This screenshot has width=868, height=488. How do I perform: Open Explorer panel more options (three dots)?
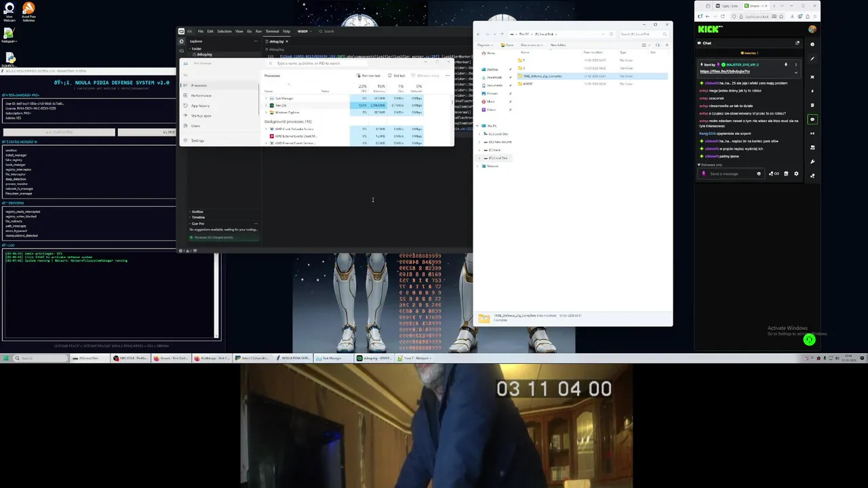[x=256, y=41]
